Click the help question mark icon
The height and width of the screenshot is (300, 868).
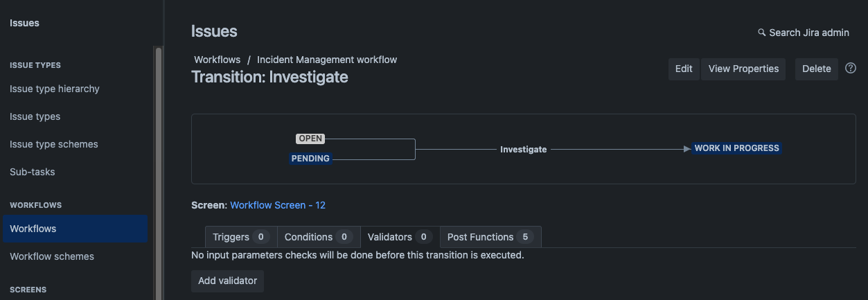click(x=851, y=69)
